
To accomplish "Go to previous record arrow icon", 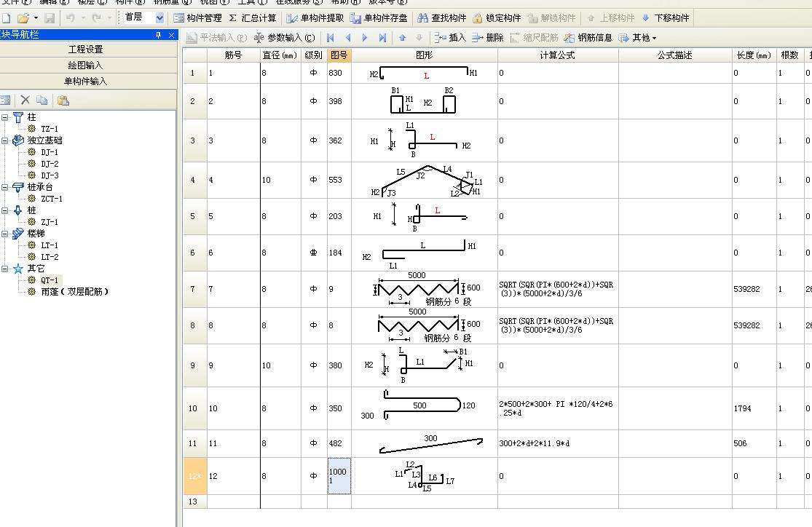I will tap(348, 38).
